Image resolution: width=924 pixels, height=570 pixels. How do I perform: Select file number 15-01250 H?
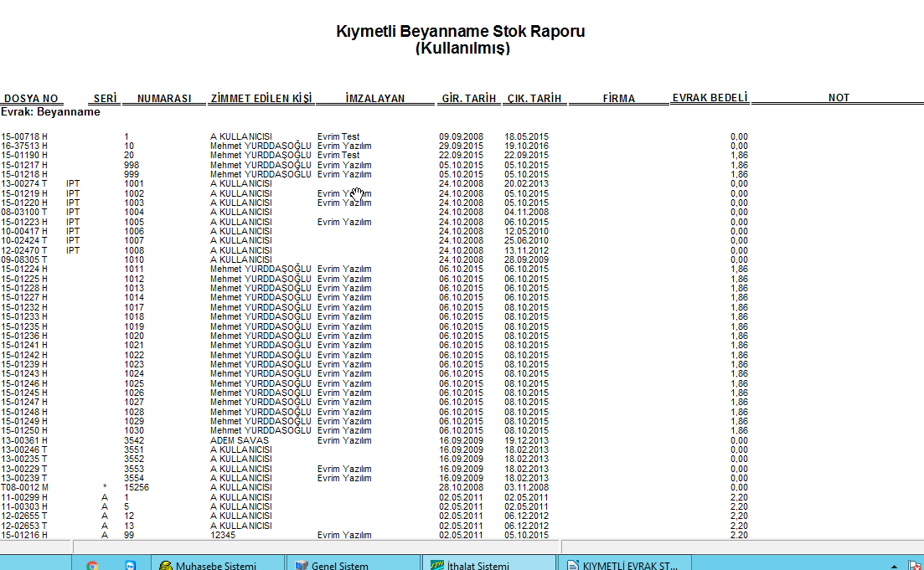point(24,430)
